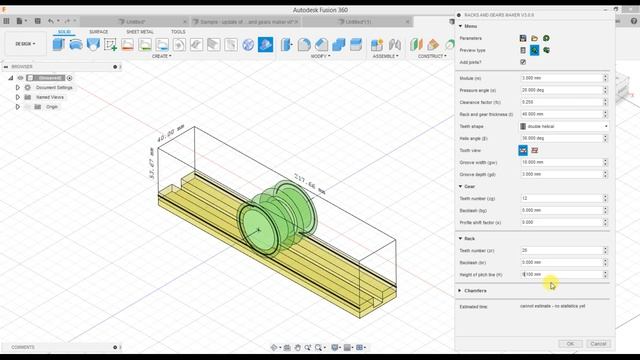Expand Named Views tree node
640x360 pixels.
[x=18, y=97]
